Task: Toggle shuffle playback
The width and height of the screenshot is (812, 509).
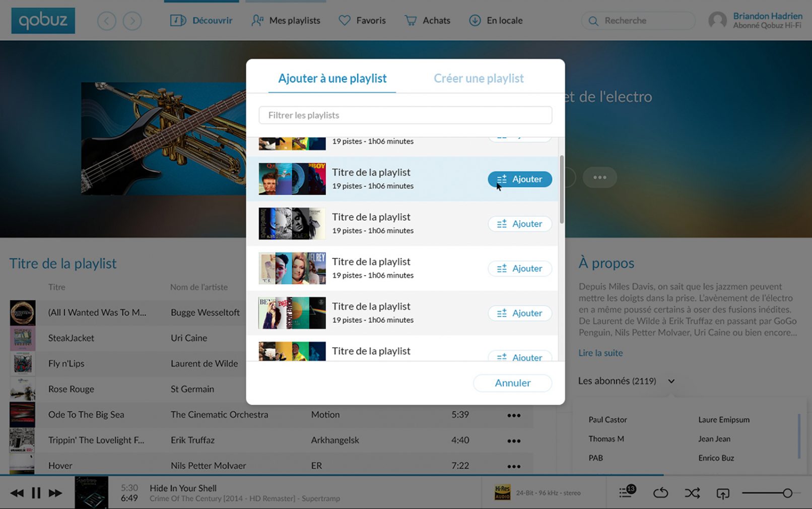Action: pos(692,493)
